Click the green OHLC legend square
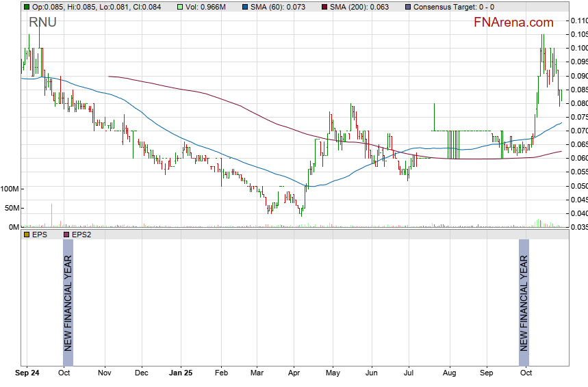The height and width of the screenshot is (387, 588). click(x=27, y=7)
